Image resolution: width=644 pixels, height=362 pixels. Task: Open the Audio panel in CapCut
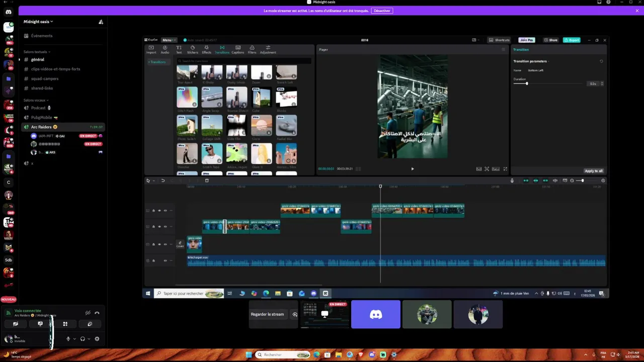165,49
